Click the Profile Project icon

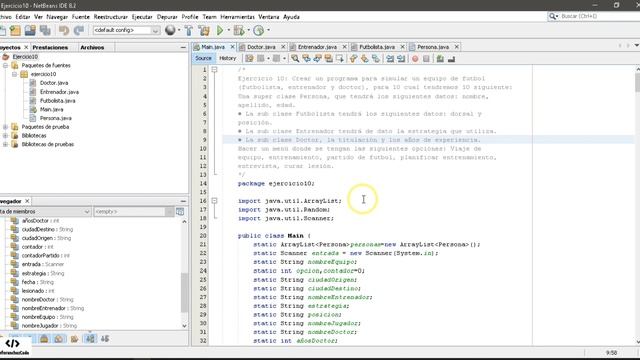click(258, 30)
